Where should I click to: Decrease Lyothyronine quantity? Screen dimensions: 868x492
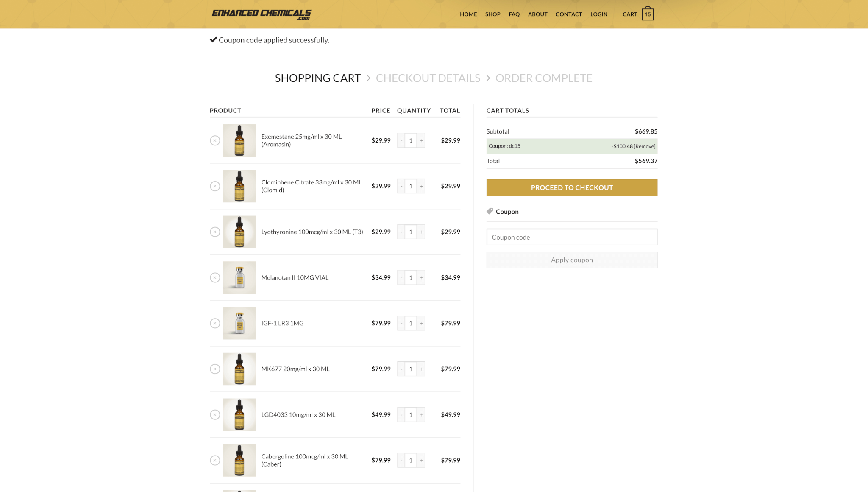click(401, 232)
